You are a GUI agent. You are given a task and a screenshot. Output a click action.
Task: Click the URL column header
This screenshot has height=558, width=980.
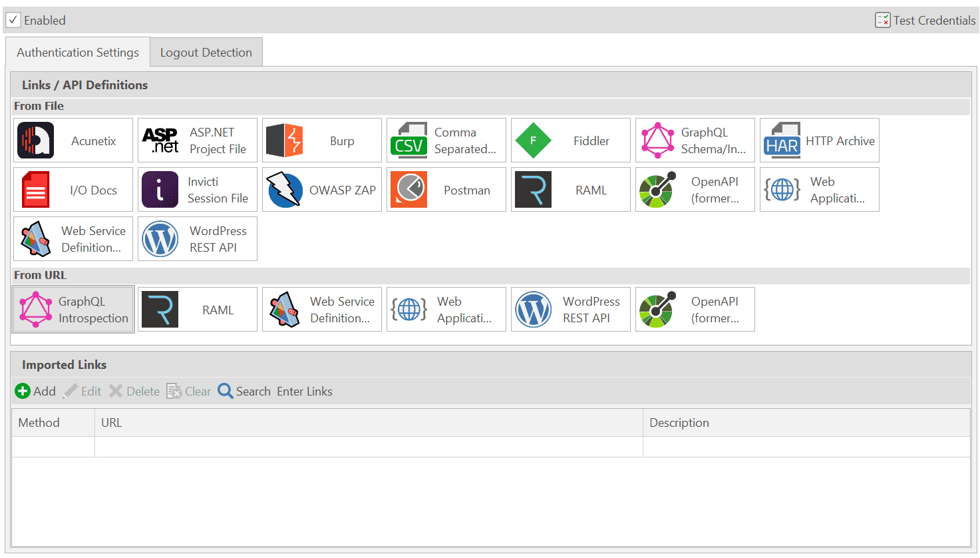coord(112,423)
